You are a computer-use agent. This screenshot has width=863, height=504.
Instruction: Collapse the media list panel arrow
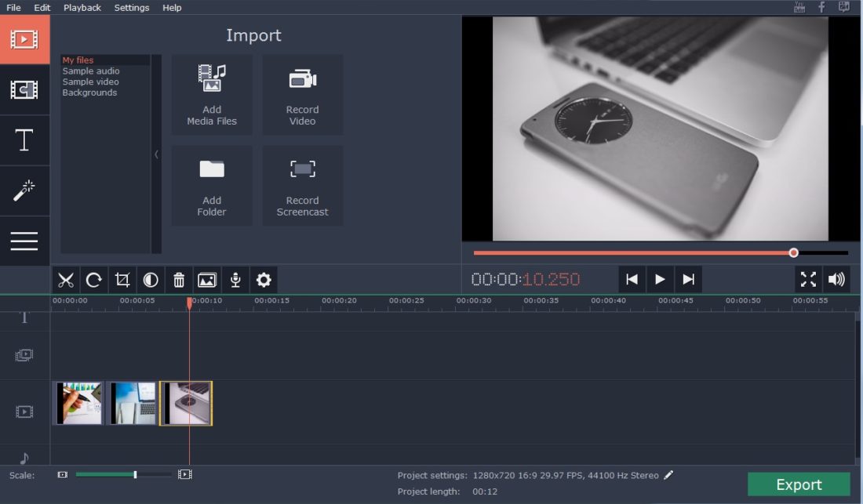pyautogui.click(x=156, y=154)
